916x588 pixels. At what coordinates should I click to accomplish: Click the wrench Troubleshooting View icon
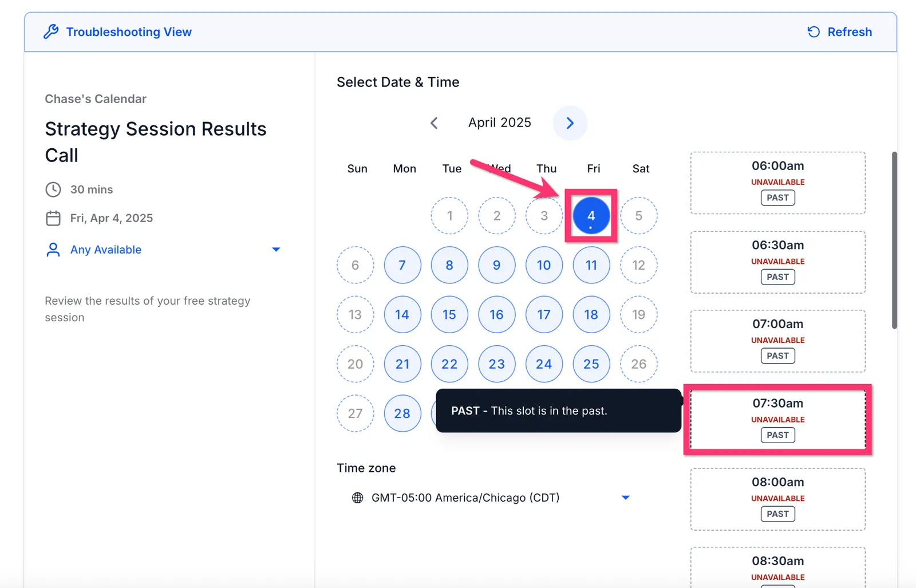pos(51,31)
